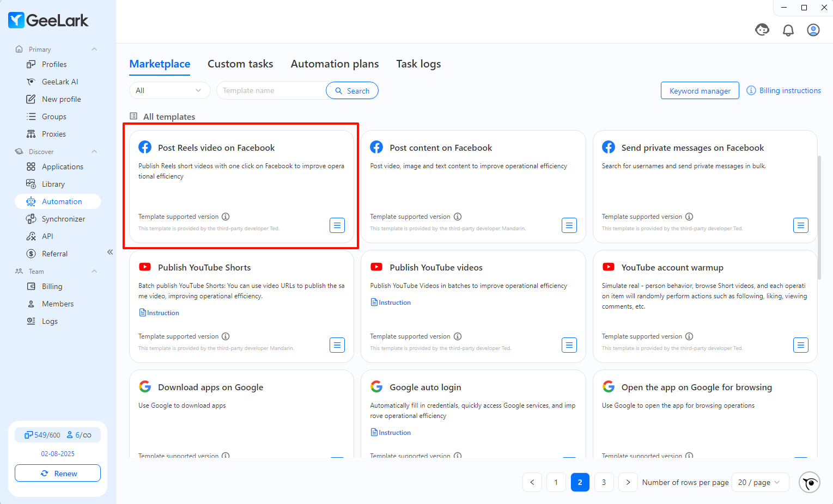Jump to page 1
833x504 pixels.
pos(556,482)
